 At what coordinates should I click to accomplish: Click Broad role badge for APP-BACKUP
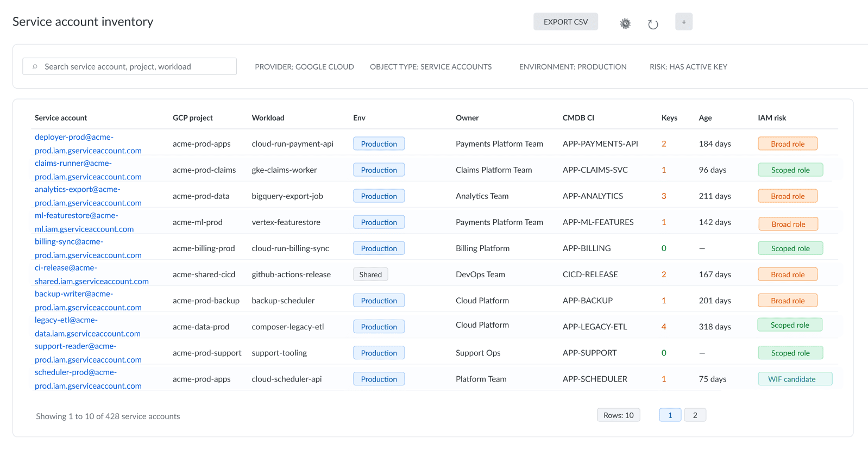click(x=788, y=301)
